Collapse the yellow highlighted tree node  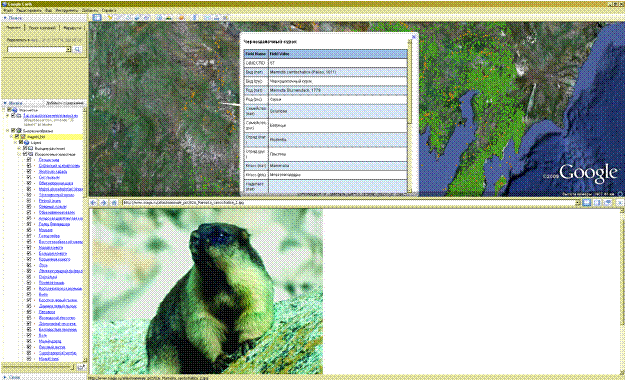(x=12, y=137)
